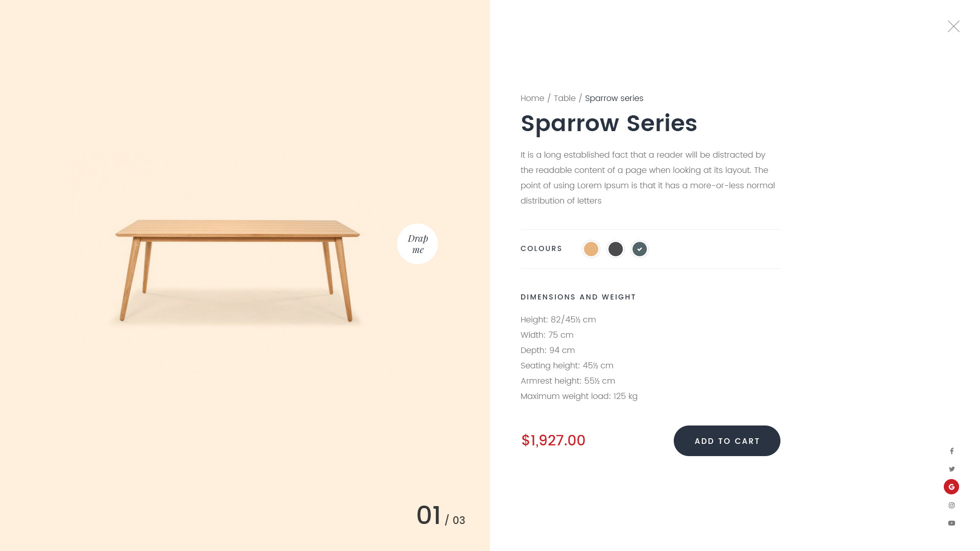Click the Colours label
Image resolution: width=980 pixels, height=551 pixels.
click(x=541, y=248)
